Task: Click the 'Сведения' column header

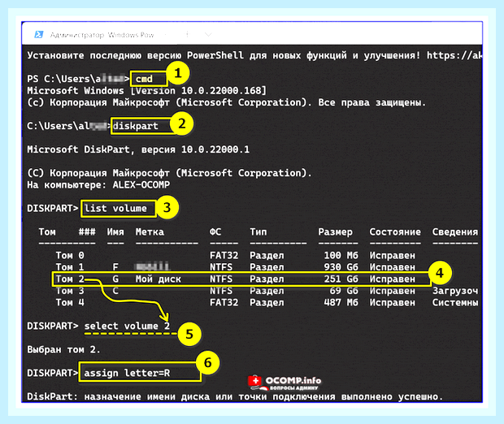Action: [x=455, y=232]
